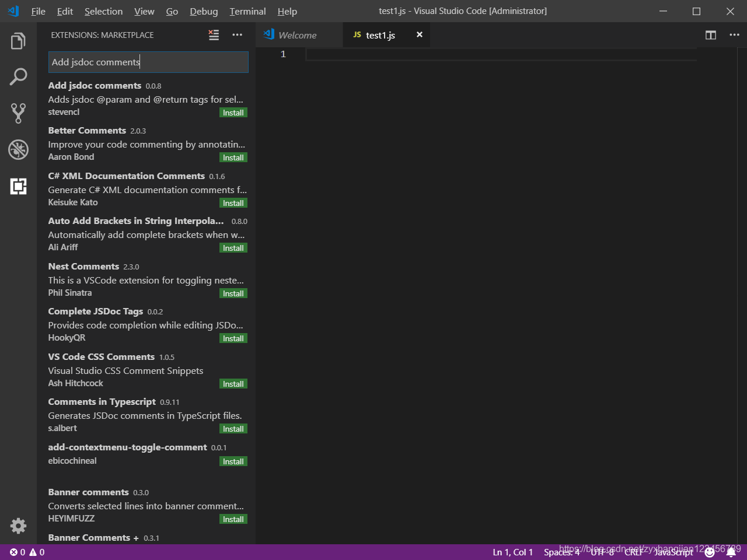Open the Edit menu
747x560 pixels.
tap(65, 11)
